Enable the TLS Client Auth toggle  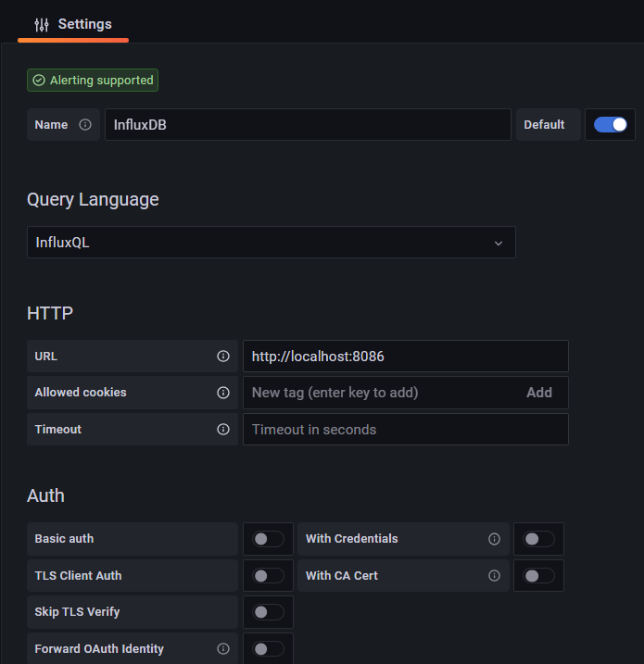pyautogui.click(x=268, y=575)
